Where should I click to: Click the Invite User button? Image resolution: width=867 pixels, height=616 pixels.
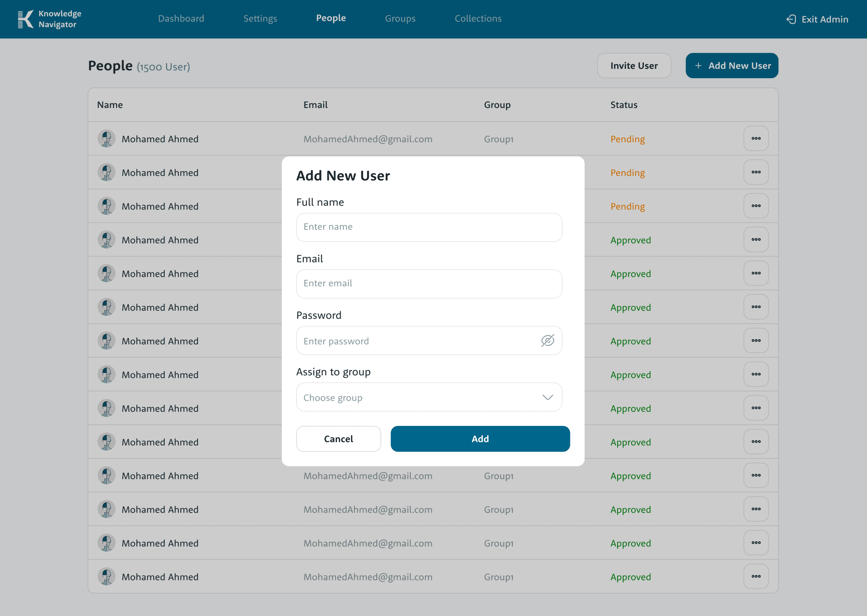coord(634,66)
